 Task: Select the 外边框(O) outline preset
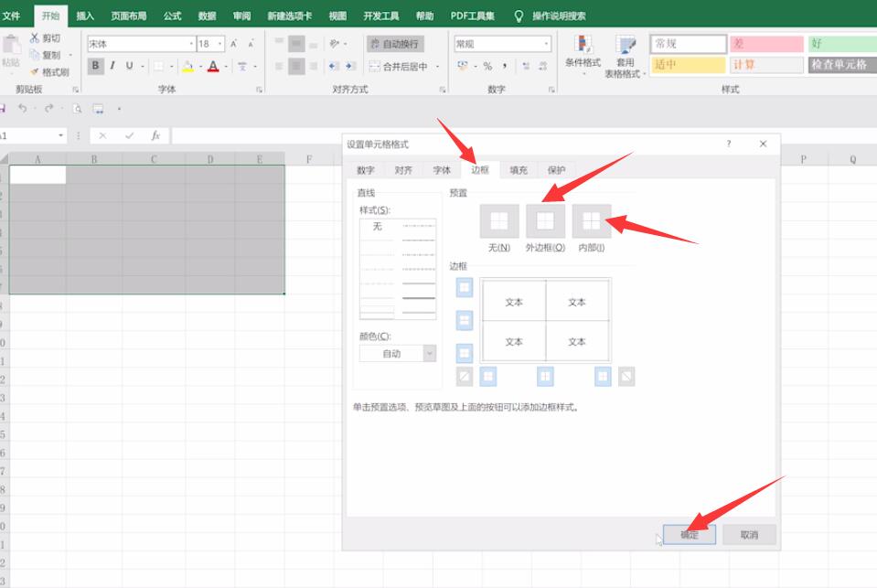pyautogui.click(x=545, y=221)
